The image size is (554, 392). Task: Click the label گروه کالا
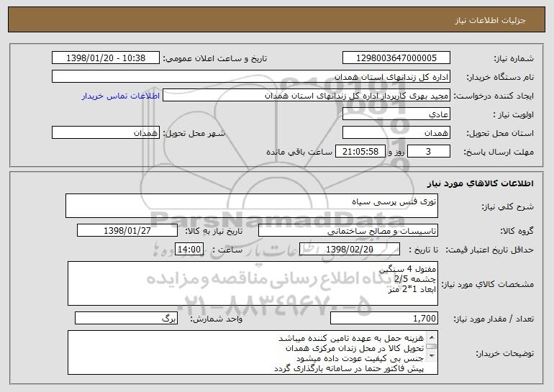[x=517, y=232]
